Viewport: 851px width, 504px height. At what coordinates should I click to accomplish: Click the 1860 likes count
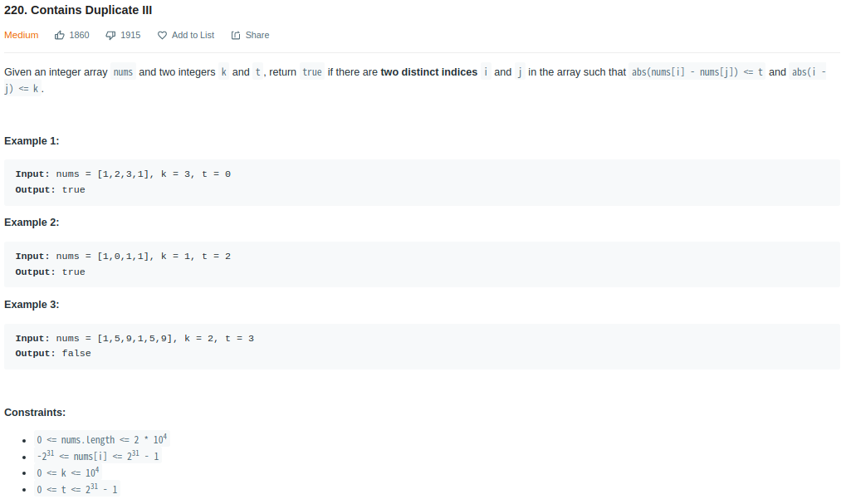click(x=79, y=35)
